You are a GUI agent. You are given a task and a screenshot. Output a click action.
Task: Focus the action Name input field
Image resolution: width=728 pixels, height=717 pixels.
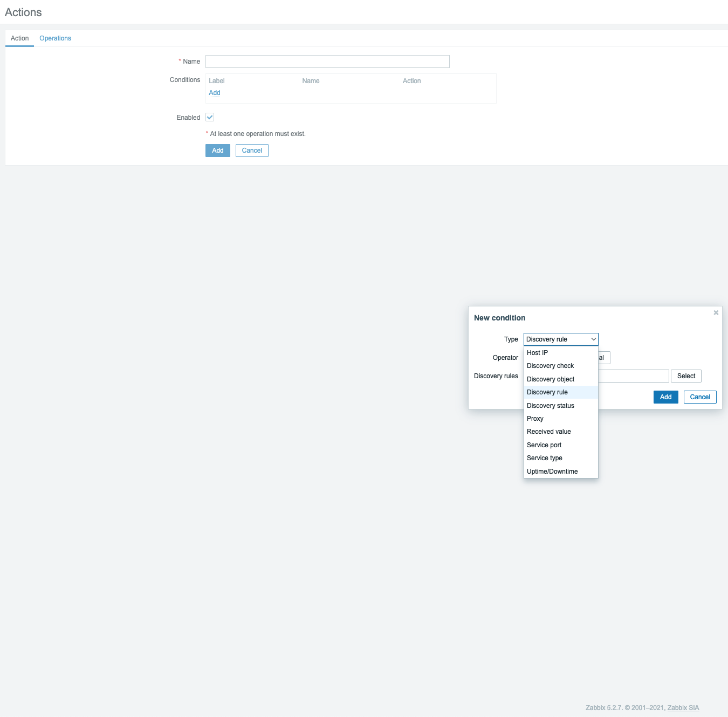tap(327, 62)
